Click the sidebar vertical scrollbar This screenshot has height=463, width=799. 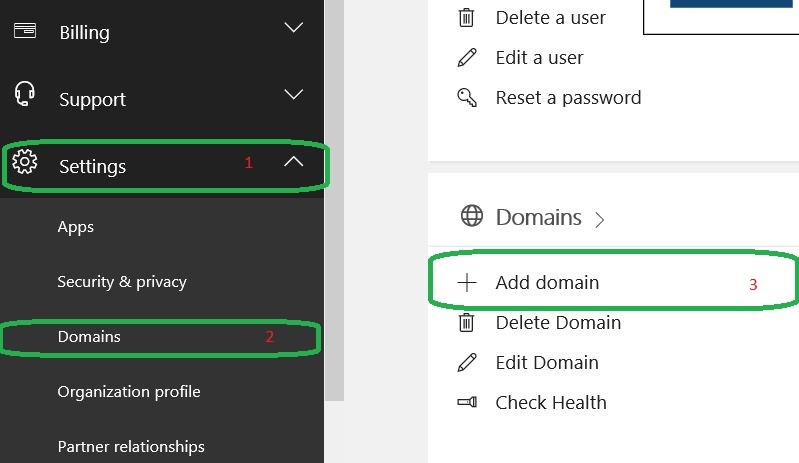[x=334, y=200]
